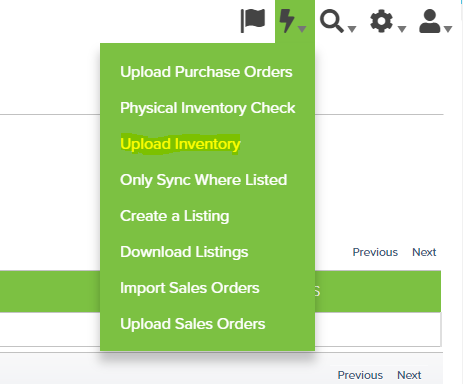The height and width of the screenshot is (384, 463).
Task: Choose the Physical Inventory Check menu entry
Action: (208, 108)
